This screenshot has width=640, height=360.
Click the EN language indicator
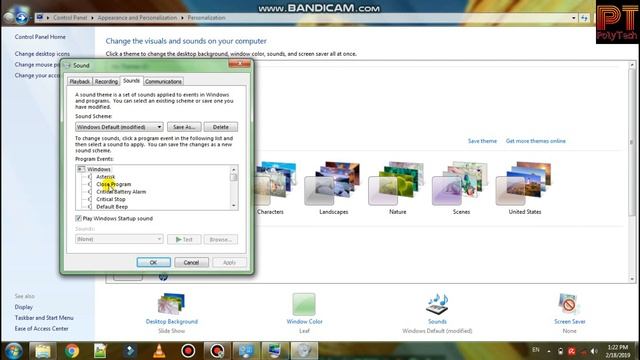(x=536, y=350)
